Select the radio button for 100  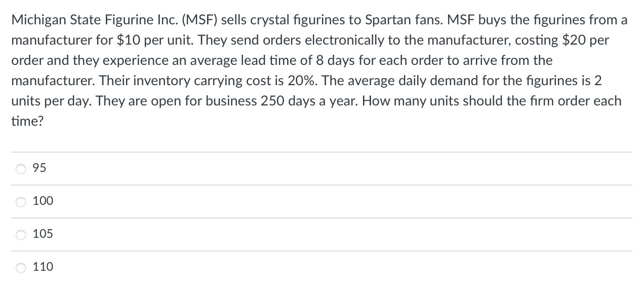20,202
